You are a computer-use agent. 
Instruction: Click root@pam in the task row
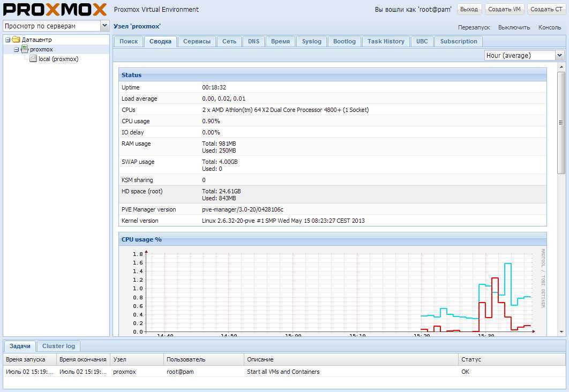click(180, 372)
